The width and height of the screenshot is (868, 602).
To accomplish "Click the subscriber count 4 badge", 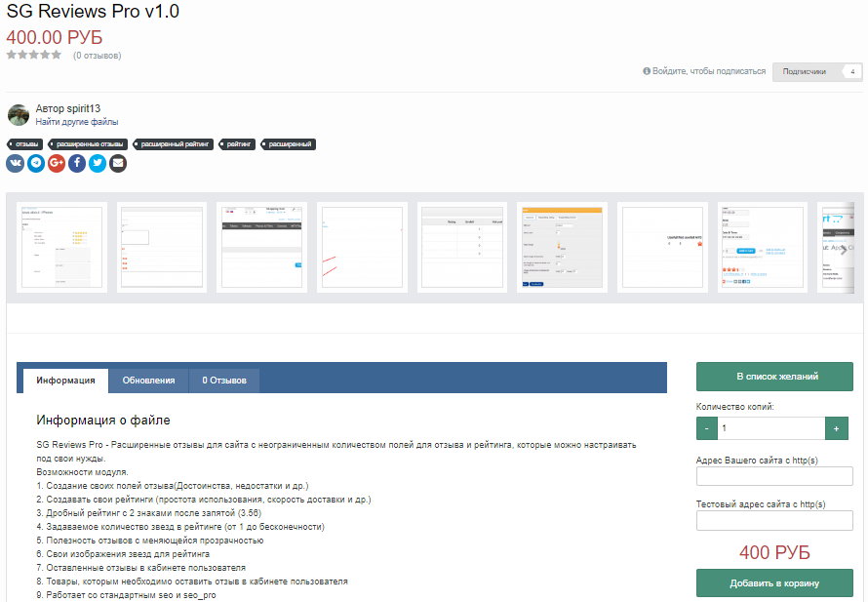I will point(852,72).
